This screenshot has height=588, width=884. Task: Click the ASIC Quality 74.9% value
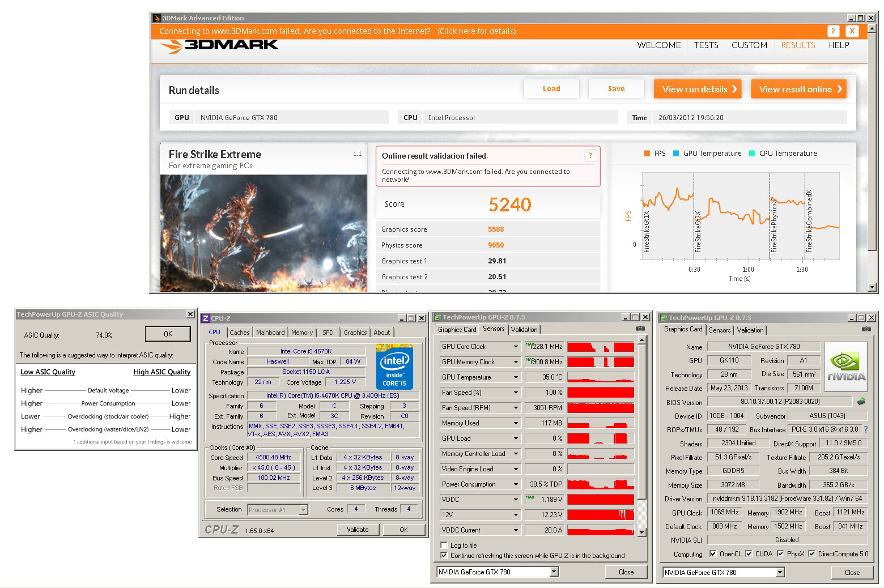(104, 335)
